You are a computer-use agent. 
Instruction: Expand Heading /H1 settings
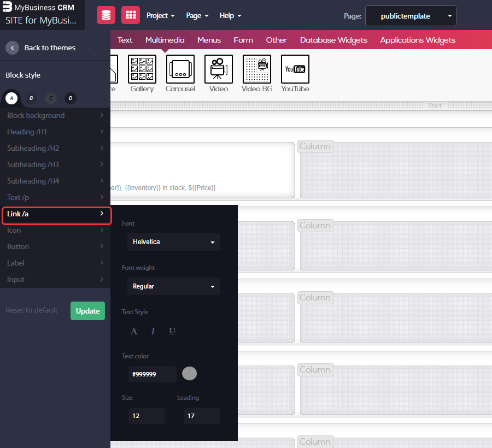click(55, 132)
